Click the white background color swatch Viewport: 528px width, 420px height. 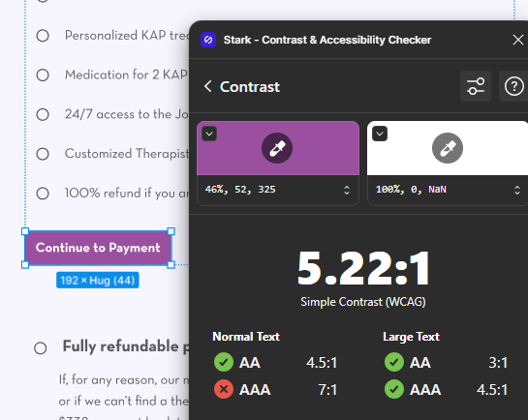[448, 148]
